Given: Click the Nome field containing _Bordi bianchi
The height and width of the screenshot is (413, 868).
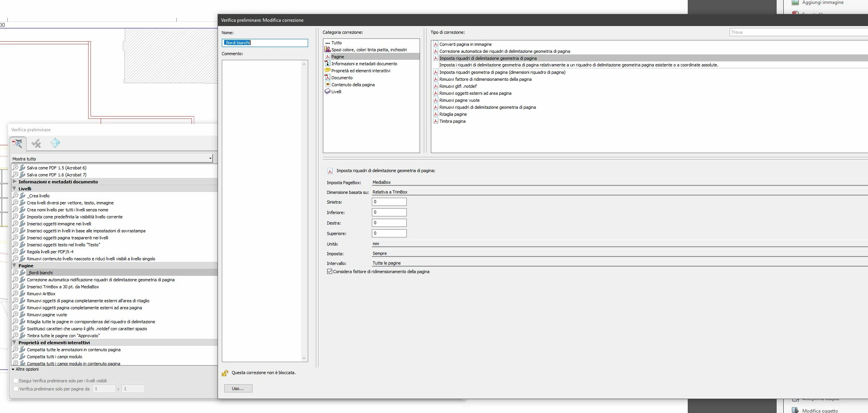Looking at the screenshot, I should [x=265, y=43].
